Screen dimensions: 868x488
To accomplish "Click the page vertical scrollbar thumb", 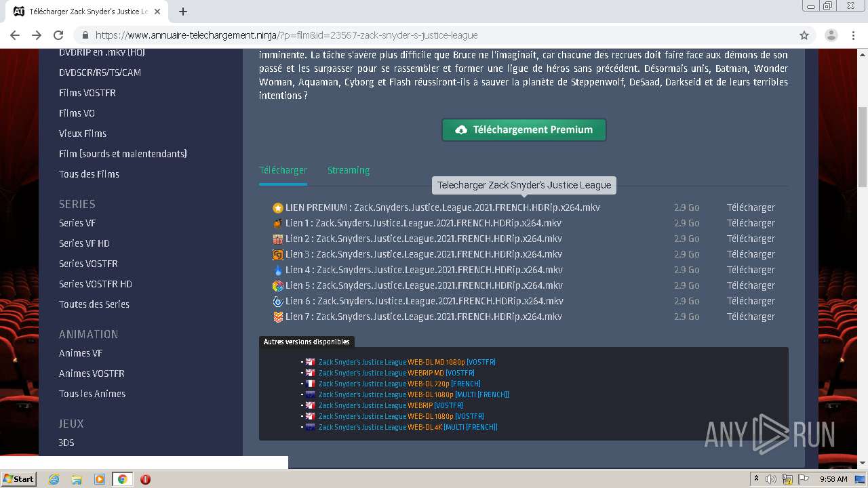I will [863, 146].
